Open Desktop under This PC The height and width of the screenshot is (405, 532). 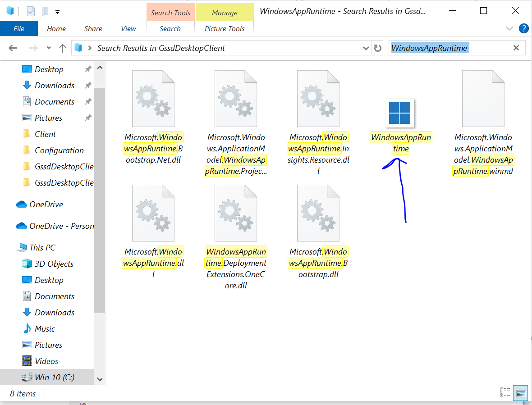click(x=43, y=280)
